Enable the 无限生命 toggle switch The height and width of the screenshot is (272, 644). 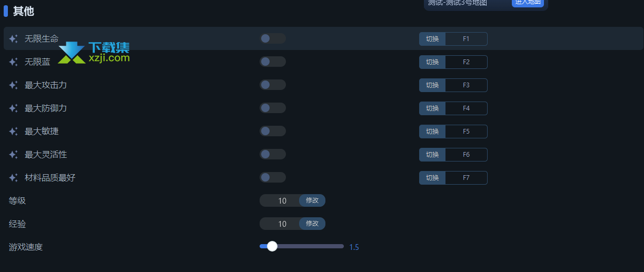tap(272, 38)
